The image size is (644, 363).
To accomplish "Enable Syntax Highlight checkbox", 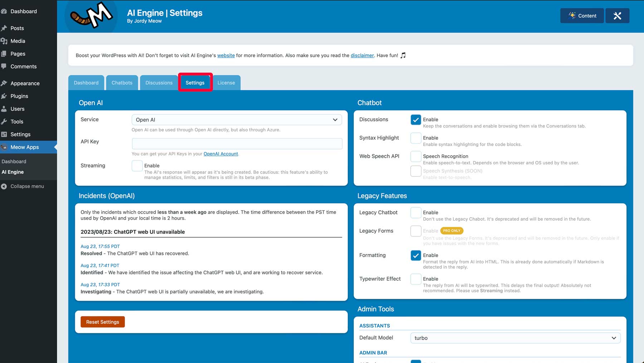I will [416, 138].
